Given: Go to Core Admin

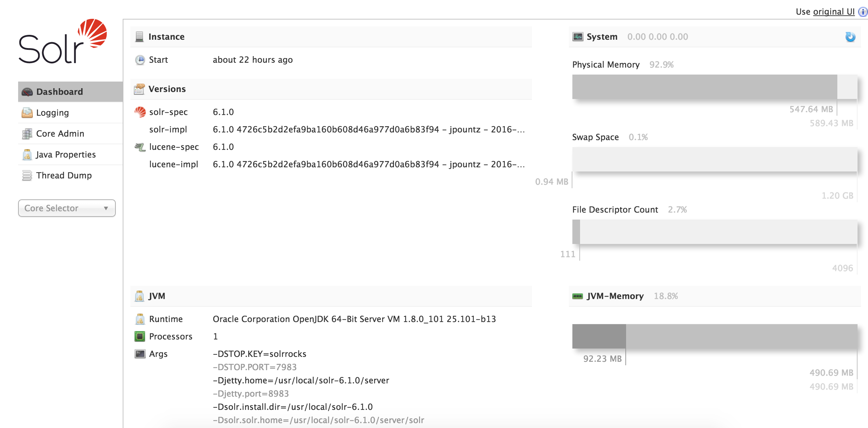Looking at the screenshot, I should pyautogui.click(x=70, y=133).
